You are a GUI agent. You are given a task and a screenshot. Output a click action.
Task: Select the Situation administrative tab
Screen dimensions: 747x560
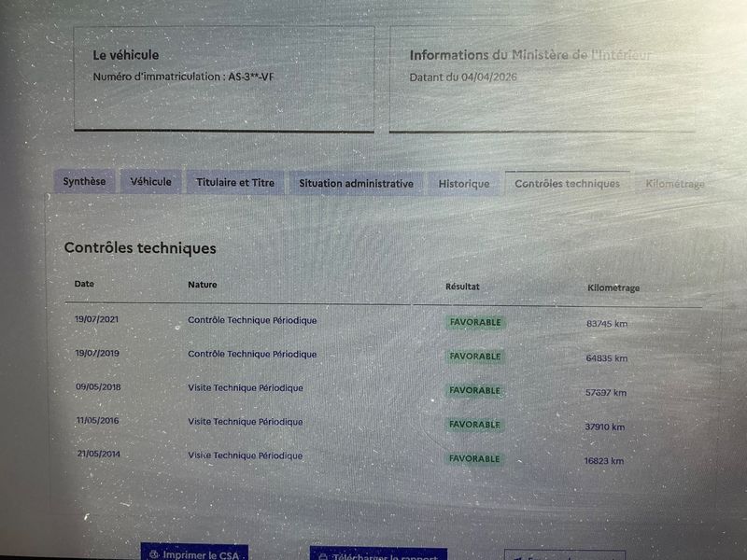pyautogui.click(x=356, y=184)
